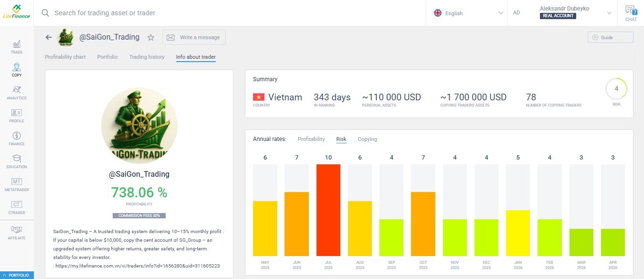Click the small trader avatar in header
The image size is (644, 279).
(x=65, y=37)
